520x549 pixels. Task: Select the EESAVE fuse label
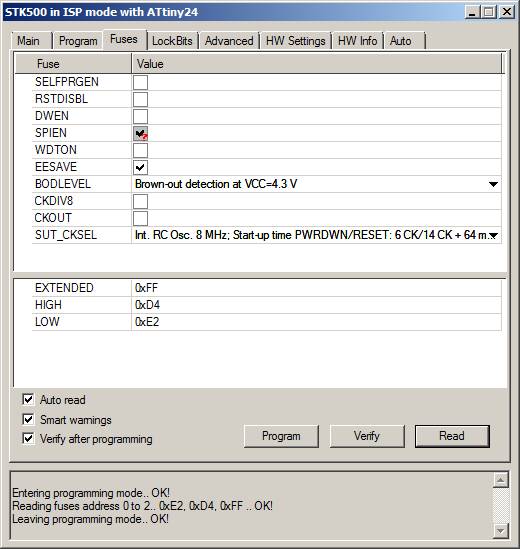click(x=56, y=167)
